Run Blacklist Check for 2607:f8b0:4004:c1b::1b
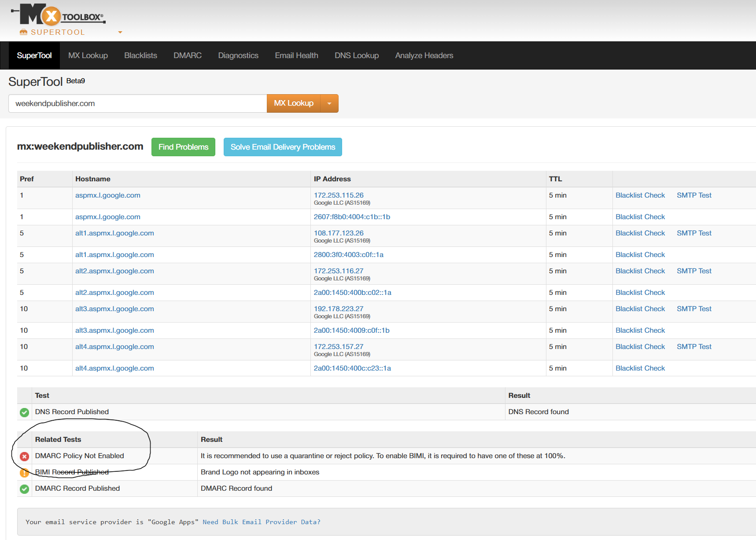Screen dimensions: 756x540 pos(640,217)
